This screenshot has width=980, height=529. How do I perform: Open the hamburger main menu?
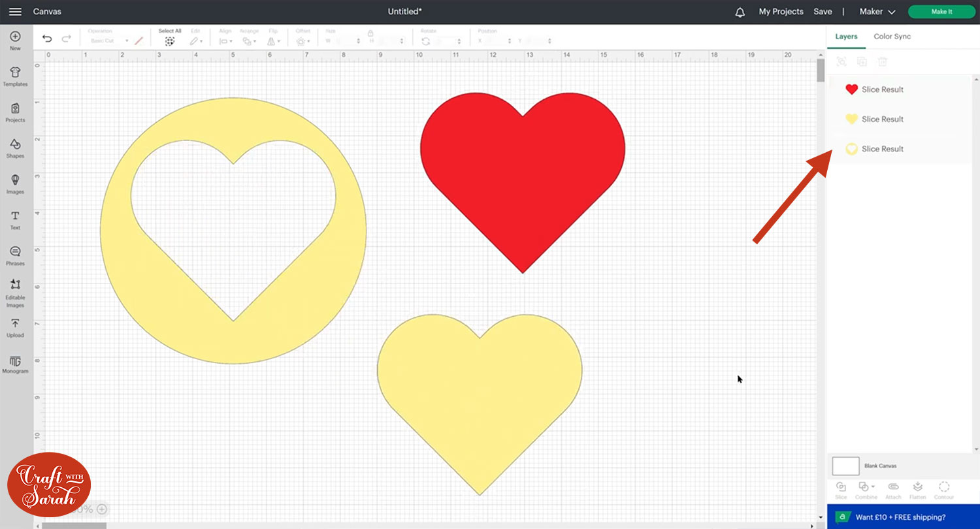(x=15, y=12)
